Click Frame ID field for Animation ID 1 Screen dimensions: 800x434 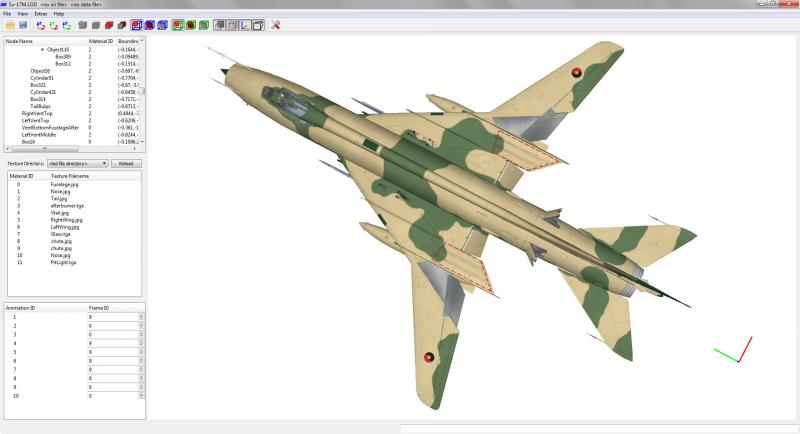pos(113,317)
